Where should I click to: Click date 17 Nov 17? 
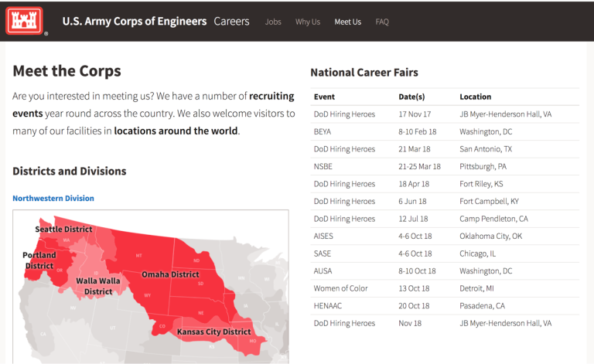(415, 114)
